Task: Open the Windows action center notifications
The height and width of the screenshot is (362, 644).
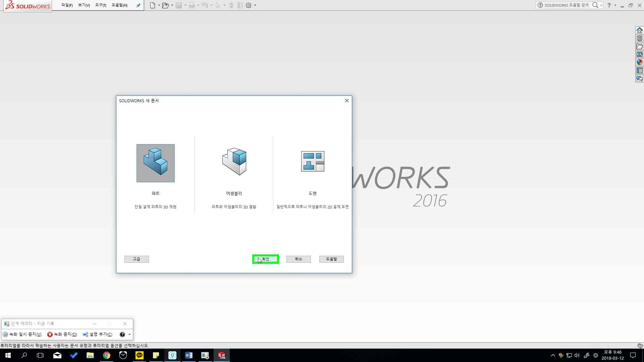Action: click(x=633, y=355)
